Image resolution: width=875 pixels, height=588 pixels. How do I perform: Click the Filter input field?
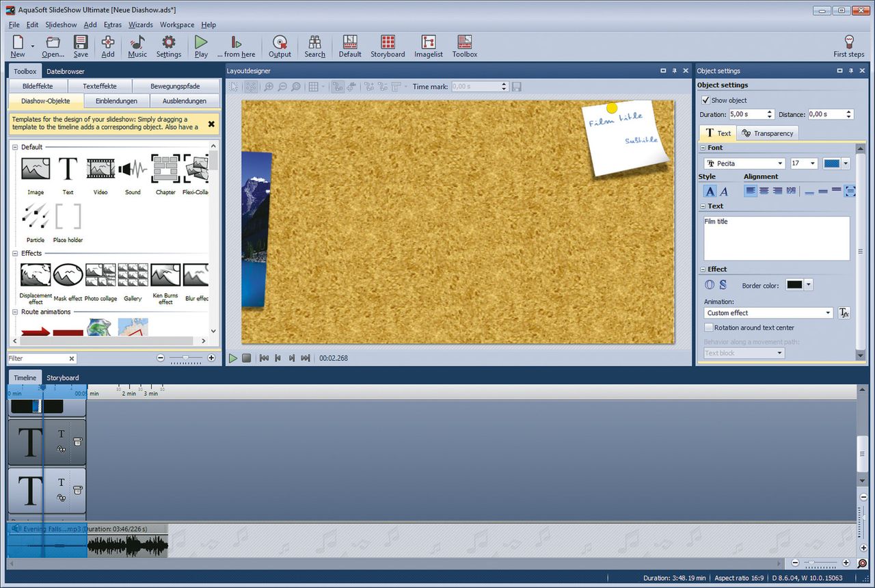click(38, 358)
